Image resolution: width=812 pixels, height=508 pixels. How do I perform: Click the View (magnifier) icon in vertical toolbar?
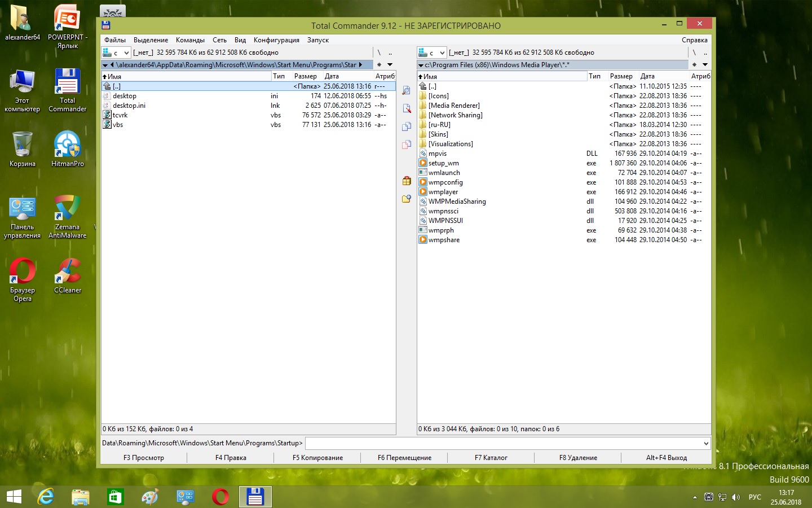point(406,90)
